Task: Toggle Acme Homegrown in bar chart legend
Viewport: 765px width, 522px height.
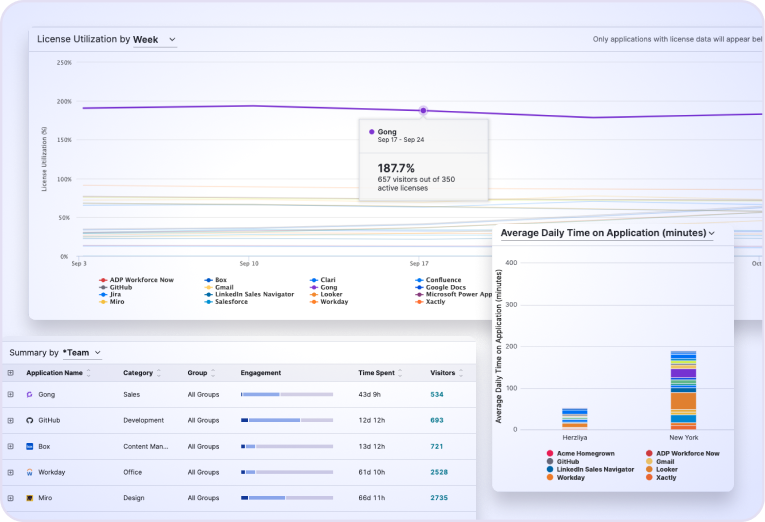Action: click(x=581, y=453)
